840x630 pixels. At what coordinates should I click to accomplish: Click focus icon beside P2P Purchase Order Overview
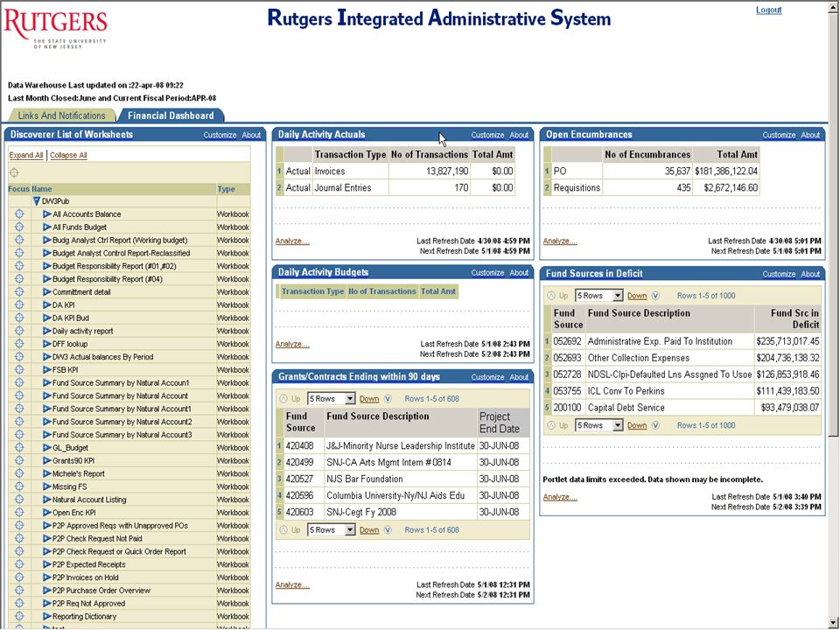click(x=19, y=591)
